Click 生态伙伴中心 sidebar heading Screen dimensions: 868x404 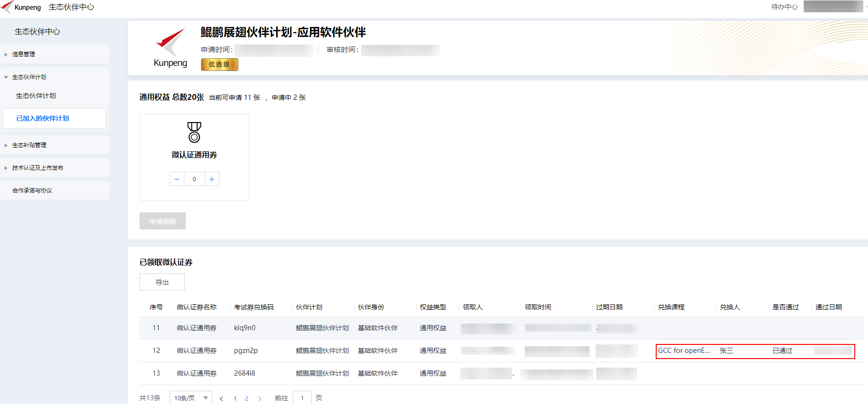pyautogui.click(x=37, y=32)
